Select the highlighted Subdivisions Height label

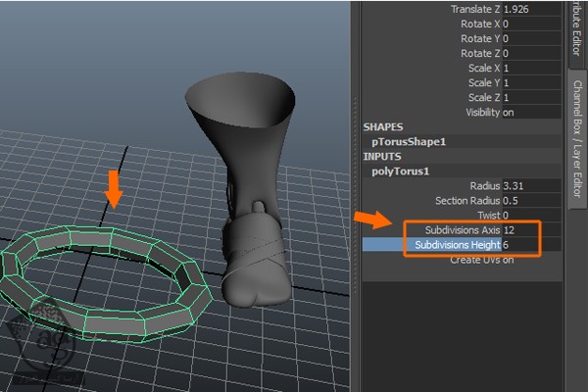(x=458, y=245)
